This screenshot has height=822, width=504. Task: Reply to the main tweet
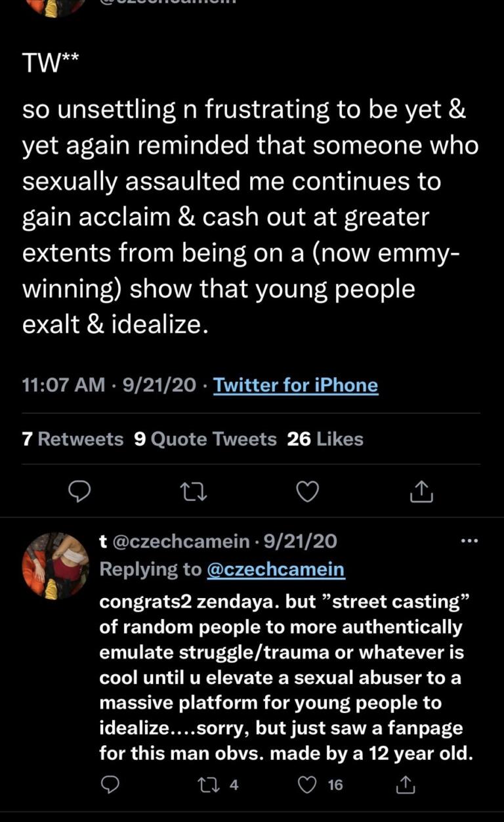tap(79, 492)
